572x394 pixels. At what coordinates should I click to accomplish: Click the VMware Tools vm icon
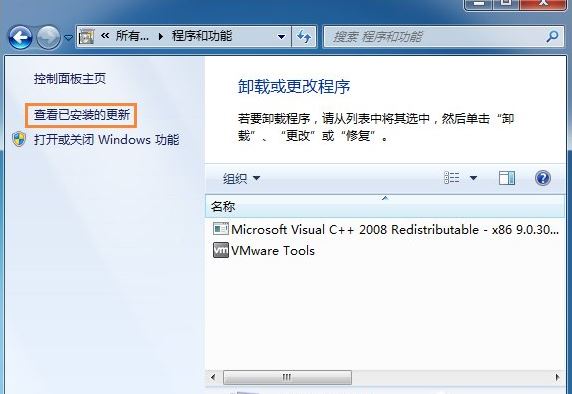[221, 250]
